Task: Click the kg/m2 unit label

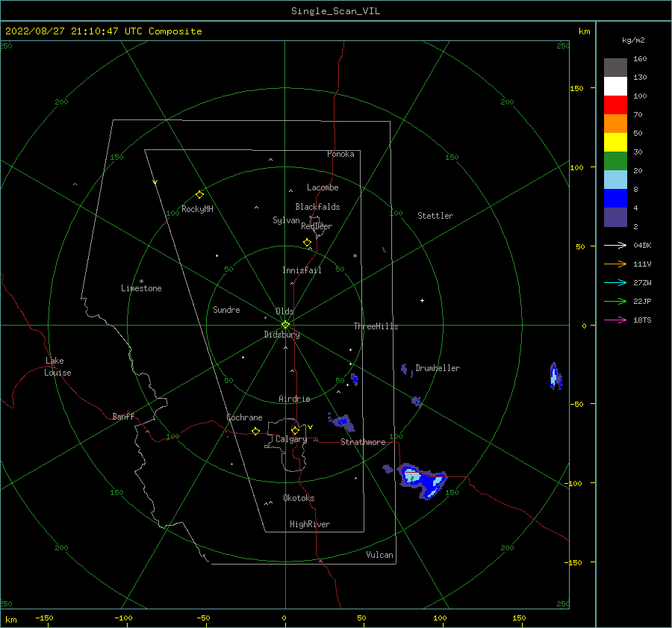Action: click(x=633, y=40)
